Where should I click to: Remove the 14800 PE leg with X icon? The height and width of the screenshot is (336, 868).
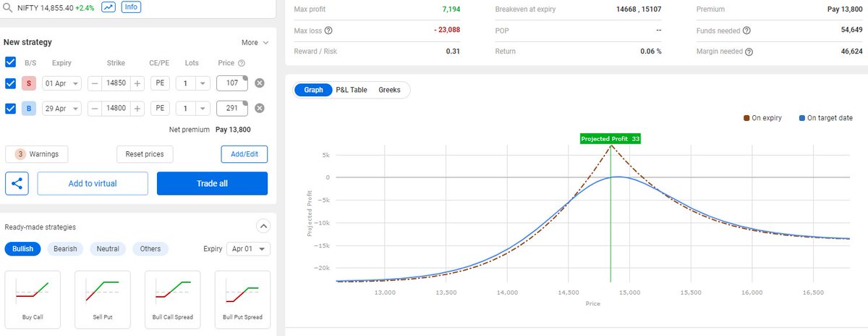pos(260,109)
